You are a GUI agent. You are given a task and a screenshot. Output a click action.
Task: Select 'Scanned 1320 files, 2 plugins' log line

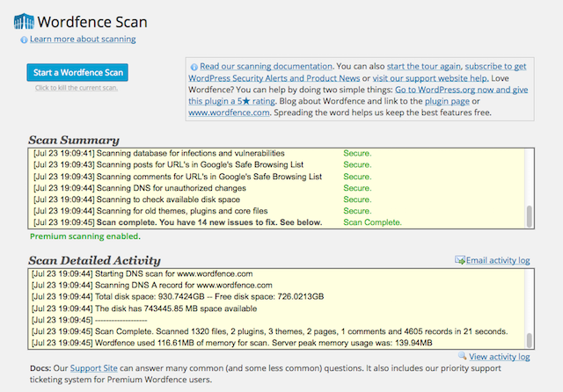click(x=270, y=331)
